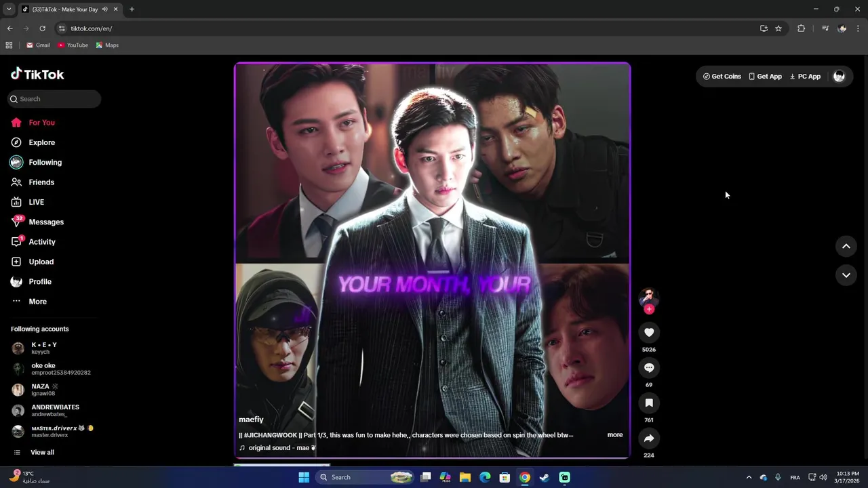Open K • E • Y followed account
The width and height of the screenshot is (868, 488).
[54, 348]
